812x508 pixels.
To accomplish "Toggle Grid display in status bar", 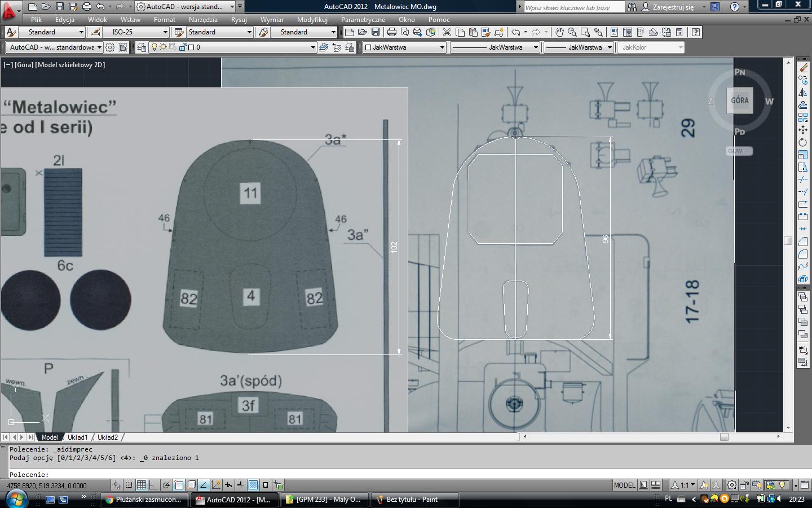I will tap(142, 485).
